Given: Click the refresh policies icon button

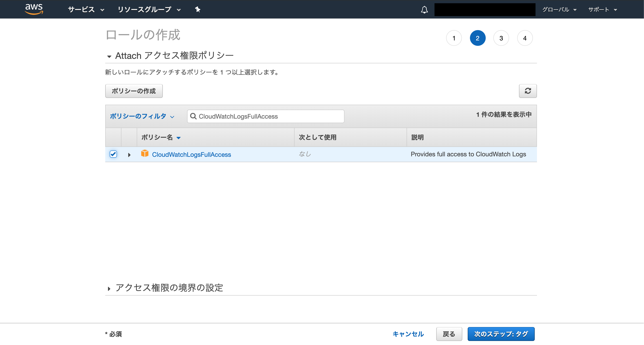Looking at the screenshot, I should point(528,91).
